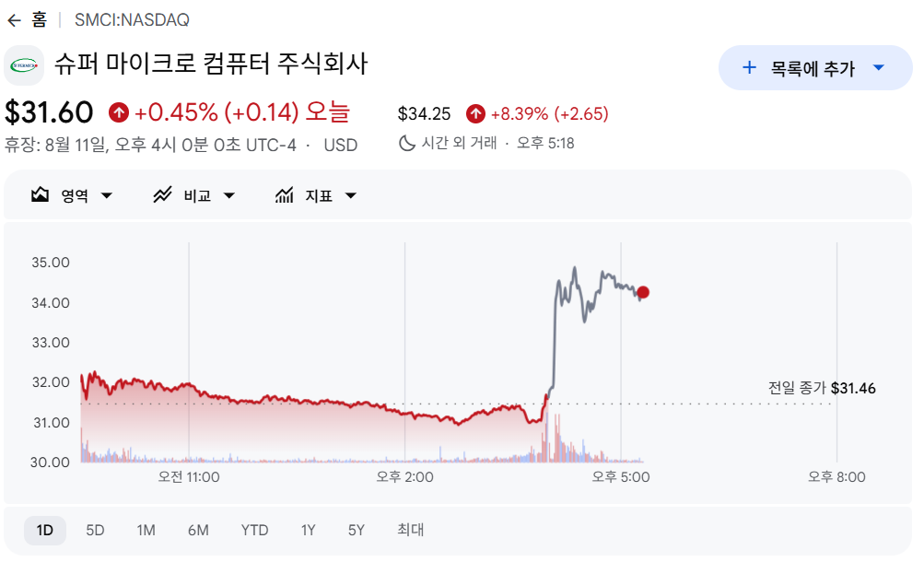Choose the 최대 range tab
924x562 pixels.
410,530
